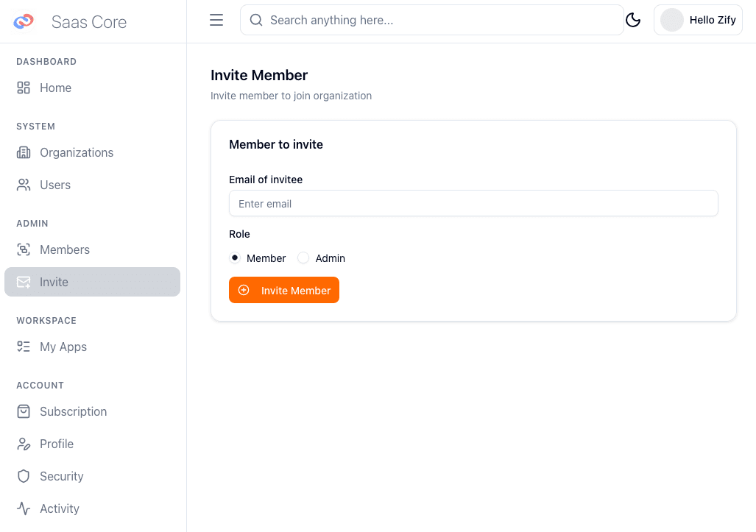This screenshot has width=756, height=532.
Task: Select the Admin role radio button
Action: [x=303, y=258]
